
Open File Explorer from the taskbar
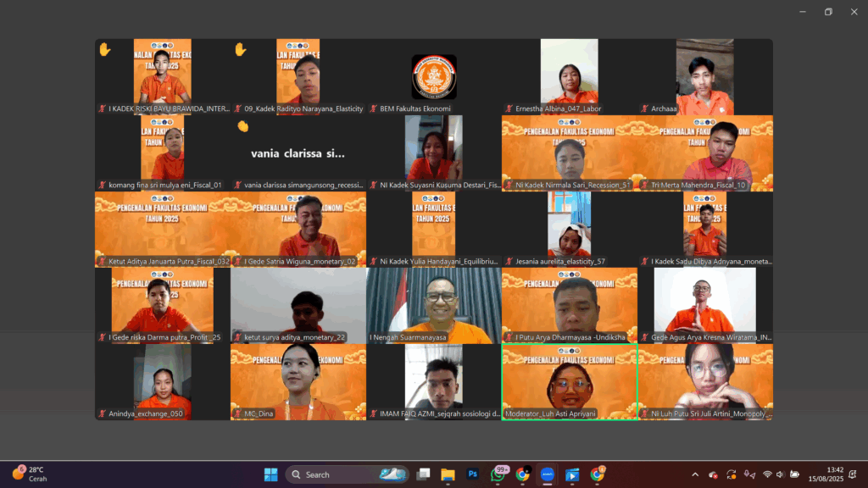pyautogui.click(x=448, y=474)
